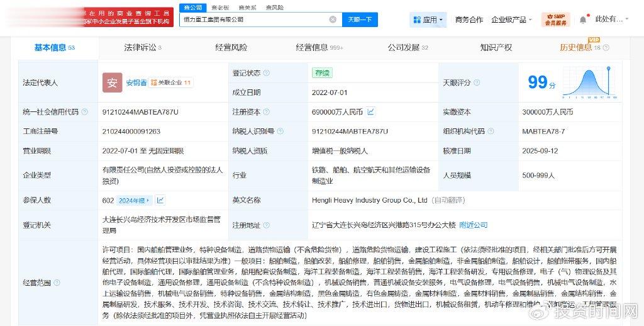
Task: Open the help icon next to 经营范围
Action: click(x=57, y=283)
